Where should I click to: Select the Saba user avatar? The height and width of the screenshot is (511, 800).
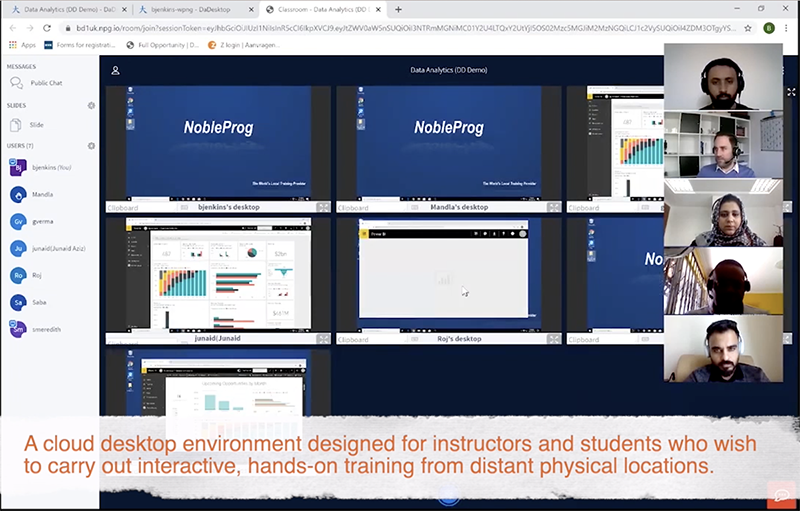(18, 302)
